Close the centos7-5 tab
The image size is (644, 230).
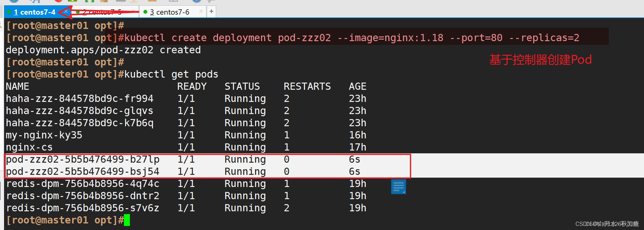tap(134, 12)
